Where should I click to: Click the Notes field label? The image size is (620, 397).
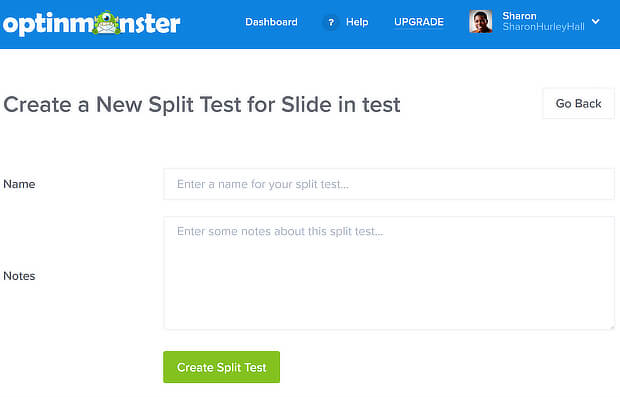click(x=19, y=276)
